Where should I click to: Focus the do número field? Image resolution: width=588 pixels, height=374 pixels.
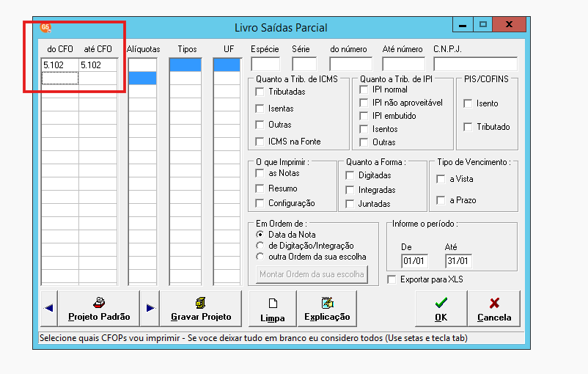(x=350, y=64)
